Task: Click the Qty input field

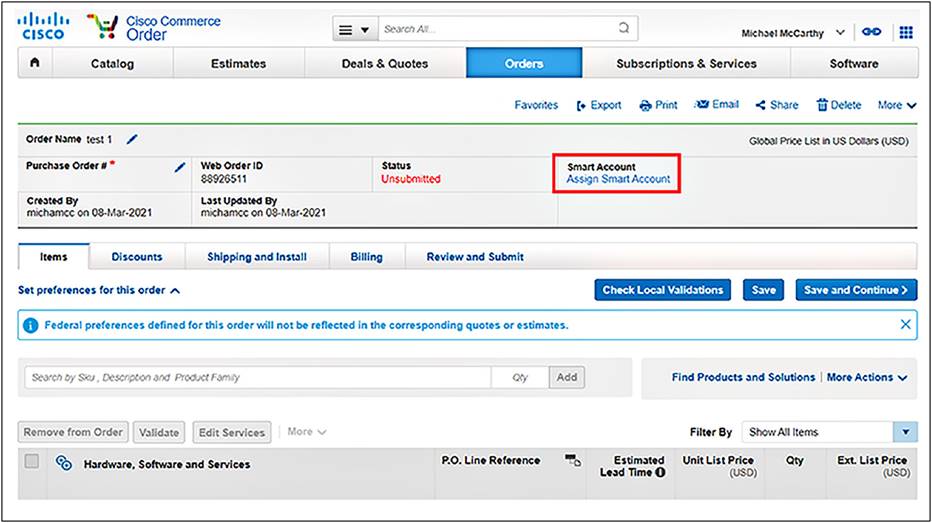Action: (520, 377)
